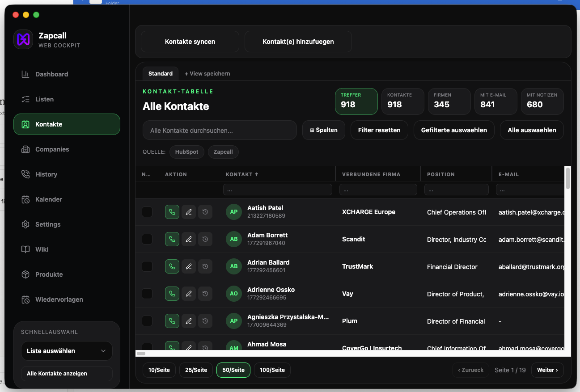
Task: Click the Zapcall logo icon
Action: coord(23,39)
